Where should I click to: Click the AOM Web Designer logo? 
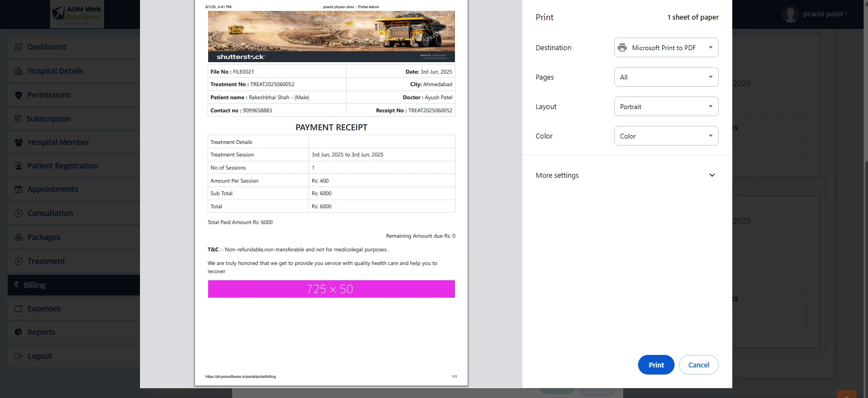77,14
